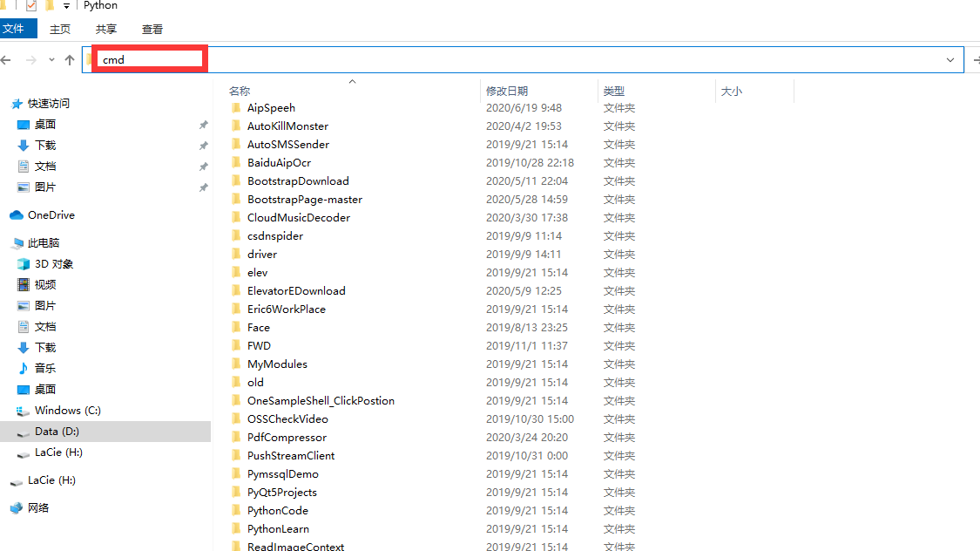Select the AutoSMSSender folder

coord(288,144)
